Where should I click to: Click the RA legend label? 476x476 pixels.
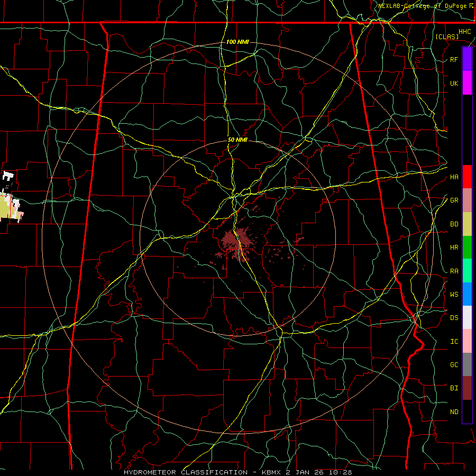tap(454, 271)
